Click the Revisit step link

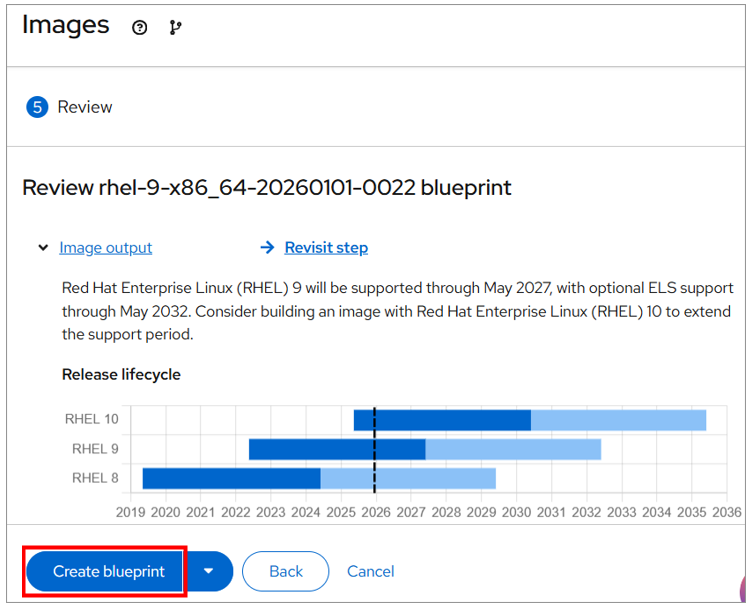[x=326, y=248]
